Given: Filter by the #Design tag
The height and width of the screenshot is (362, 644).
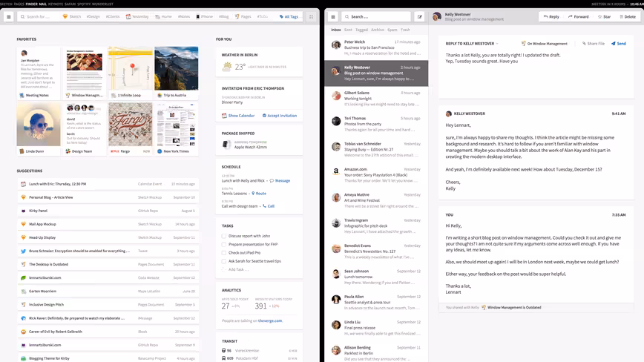Looking at the screenshot, I should coord(93,17).
